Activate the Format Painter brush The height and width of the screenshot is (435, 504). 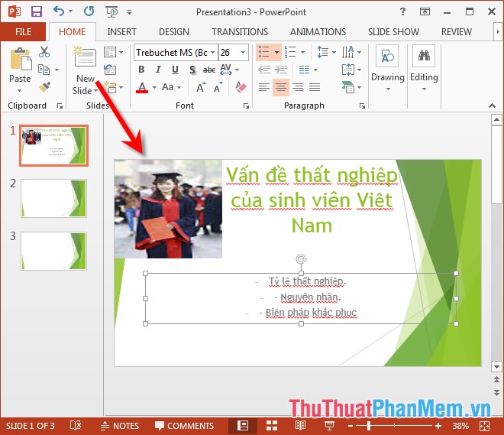point(44,87)
